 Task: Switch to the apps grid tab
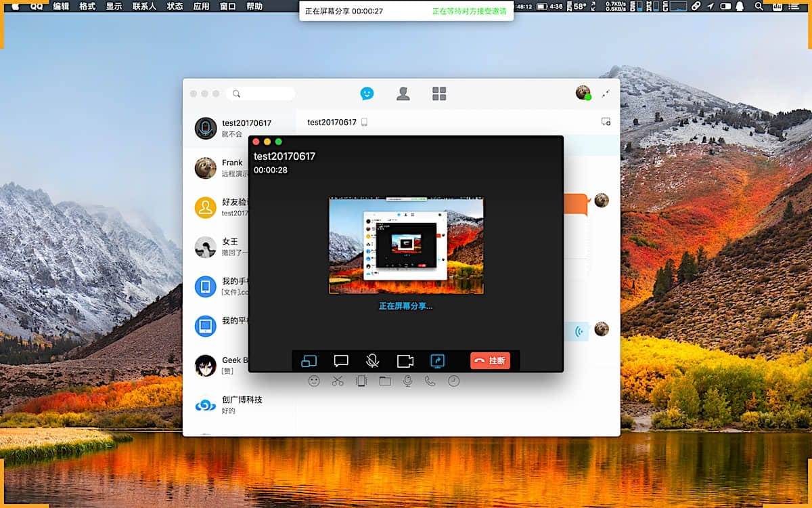(x=439, y=93)
